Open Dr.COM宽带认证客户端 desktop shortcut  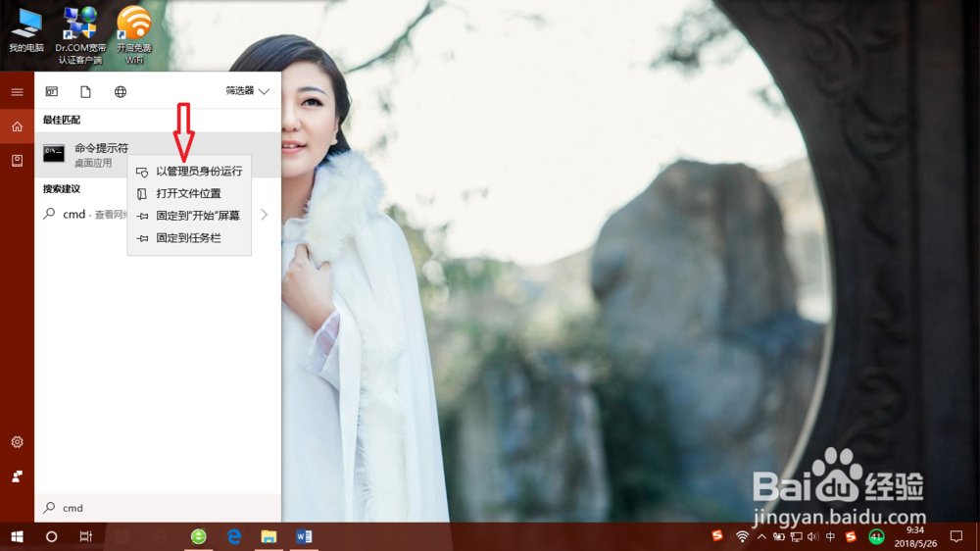[80, 35]
